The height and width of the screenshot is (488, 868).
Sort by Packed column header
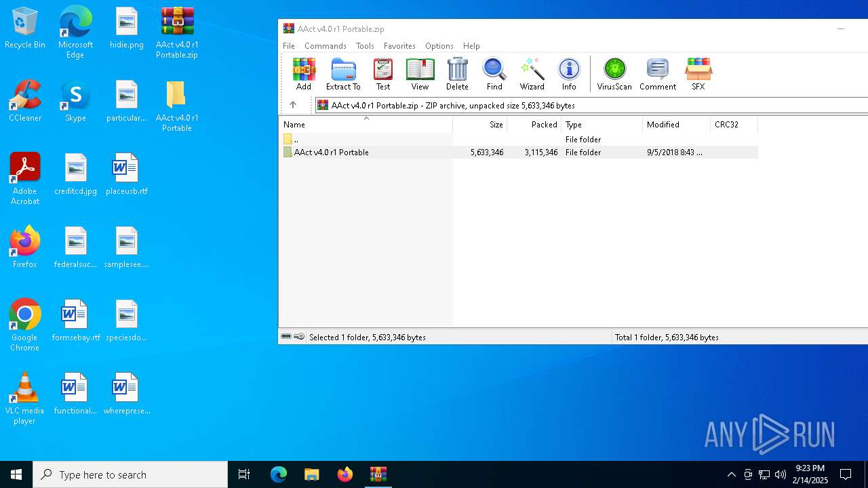tap(534, 125)
